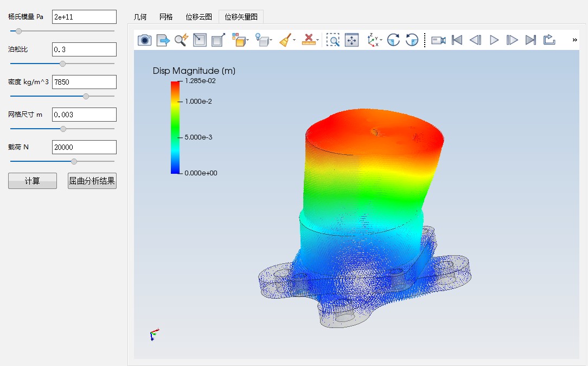588x366 pixels.
Task: Expand the toolbar overflow chevron
Action: [574, 40]
